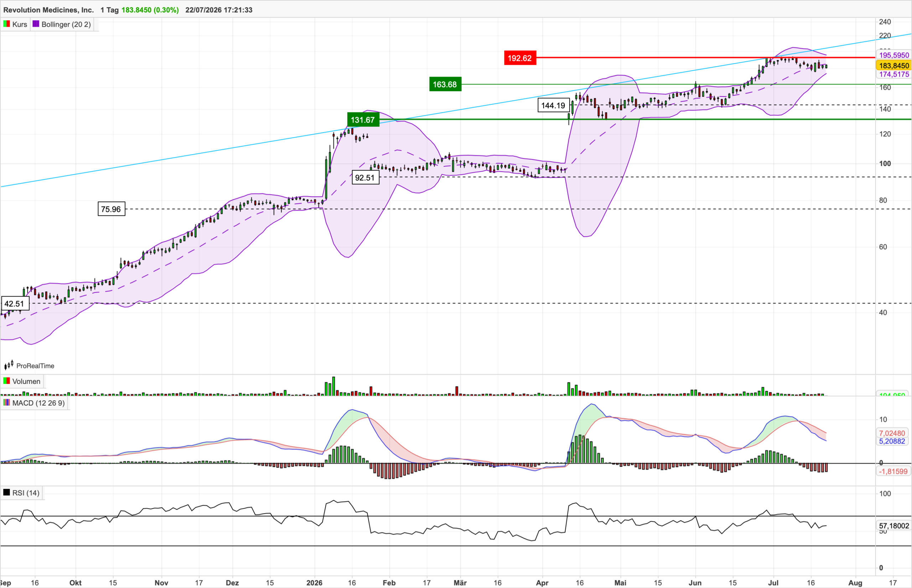
Task: Select the green 163.68 level label
Action: 445,84
